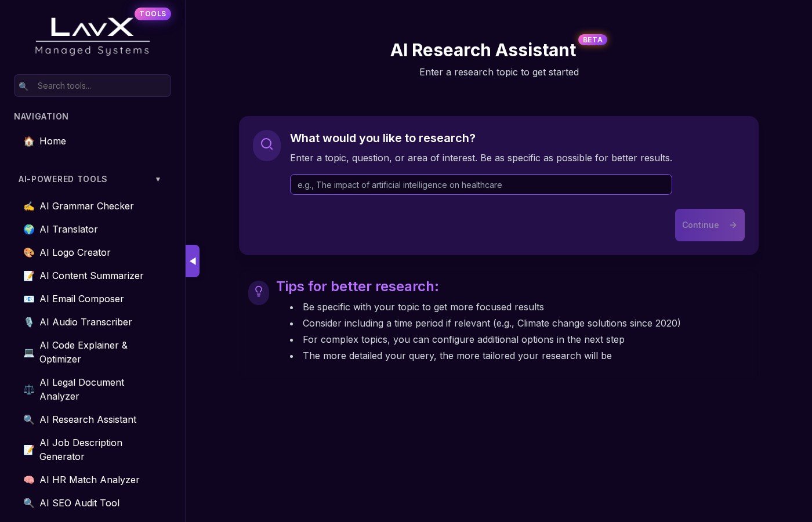The height and width of the screenshot is (522, 812).
Task: Click the microphone icon for AI Audio Transcriber
Action: pyautogui.click(x=28, y=322)
